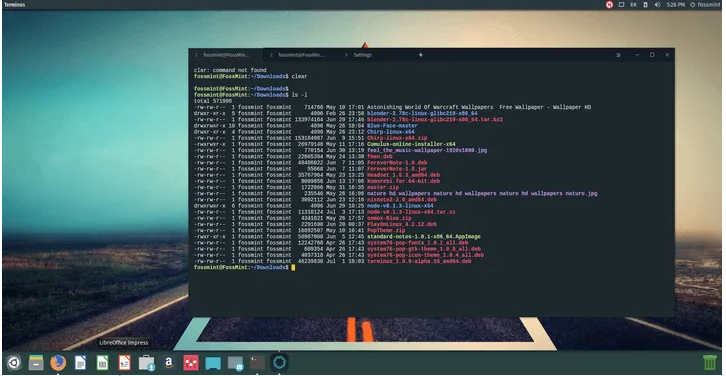Click the 'ls -l' command text
The image size is (726, 376).
(300, 95)
